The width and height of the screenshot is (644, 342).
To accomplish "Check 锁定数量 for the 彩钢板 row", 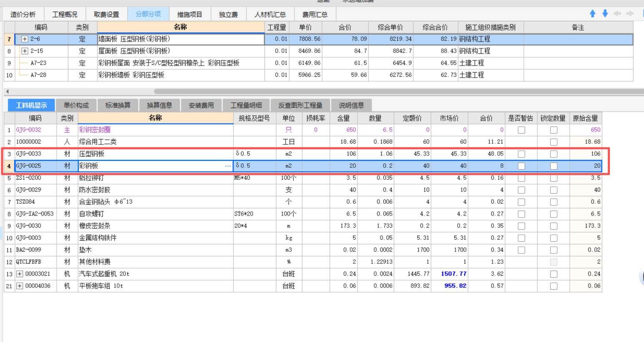I will 553,166.
